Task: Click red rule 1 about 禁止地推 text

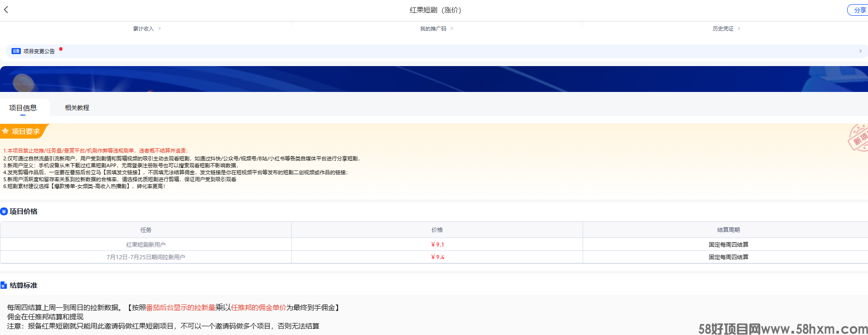Action: click(96, 151)
